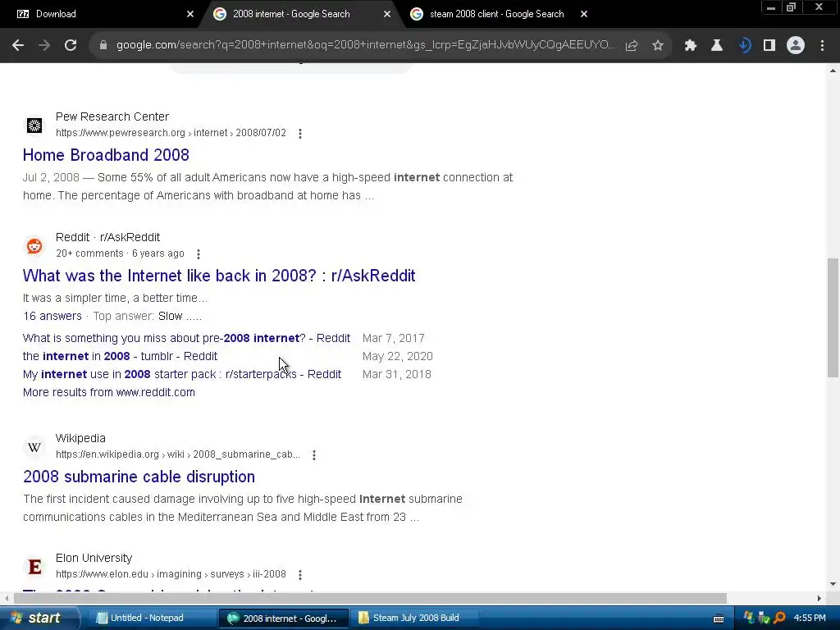Click the horizontal scrollbar thumb
Viewport: 840px width, 630px height.
[x=370, y=598]
